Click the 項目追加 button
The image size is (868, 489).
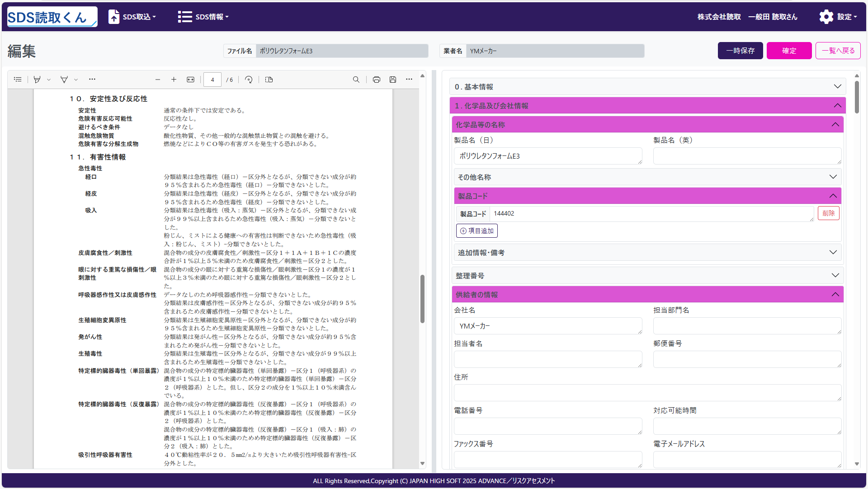coord(476,231)
